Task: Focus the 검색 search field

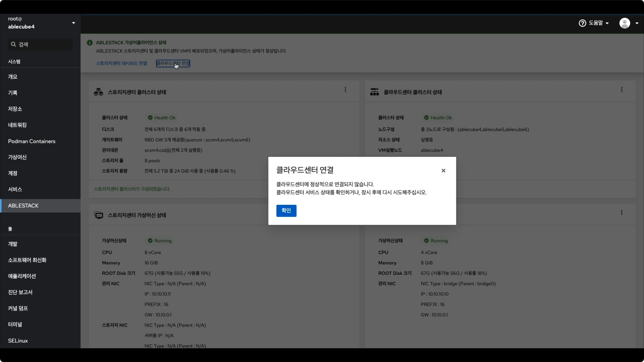Action: (40, 44)
